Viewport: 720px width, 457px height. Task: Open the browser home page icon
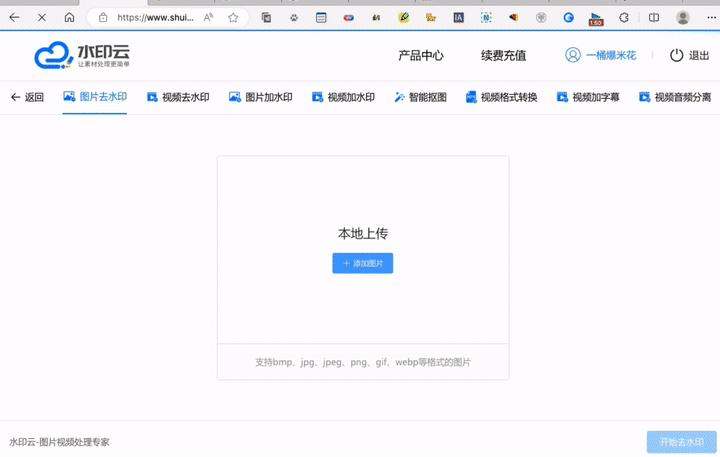[x=69, y=17]
